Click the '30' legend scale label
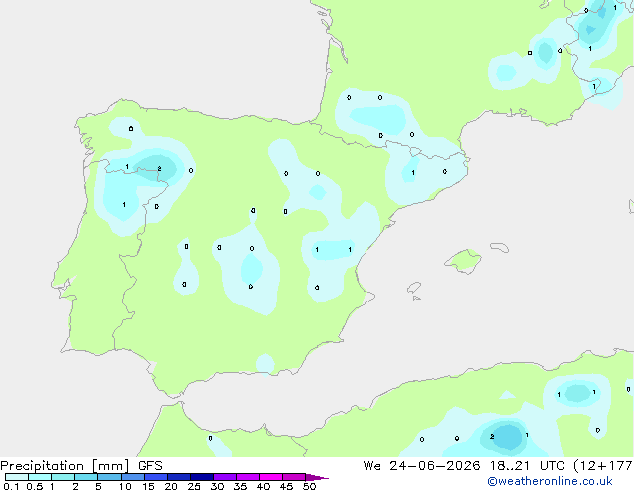The height and width of the screenshot is (490, 634). pos(217,486)
